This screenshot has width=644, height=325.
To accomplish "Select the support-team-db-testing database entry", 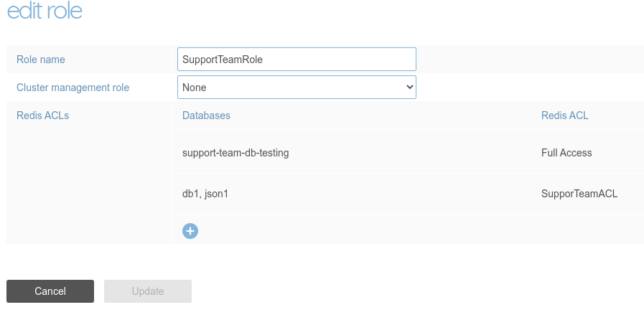I will click(235, 153).
